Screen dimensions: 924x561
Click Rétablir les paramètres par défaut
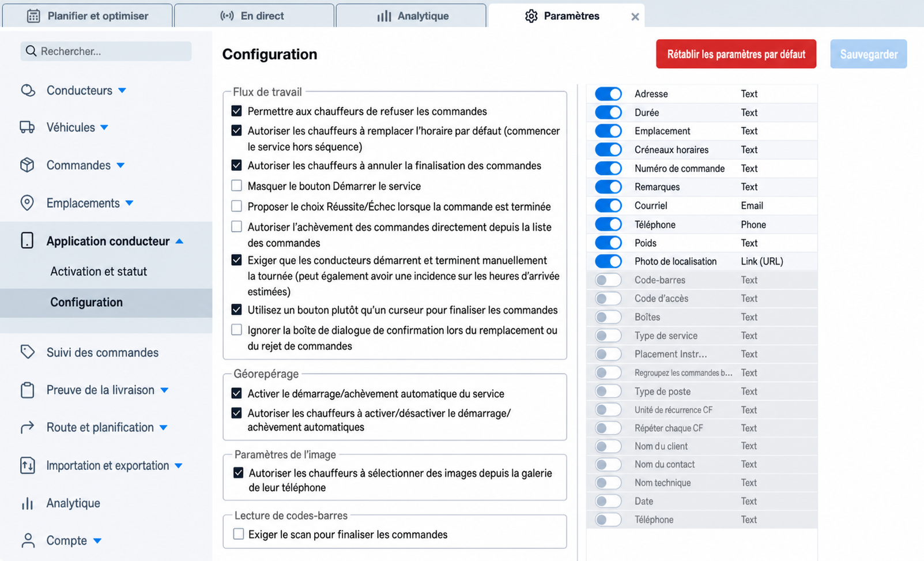(x=736, y=54)
